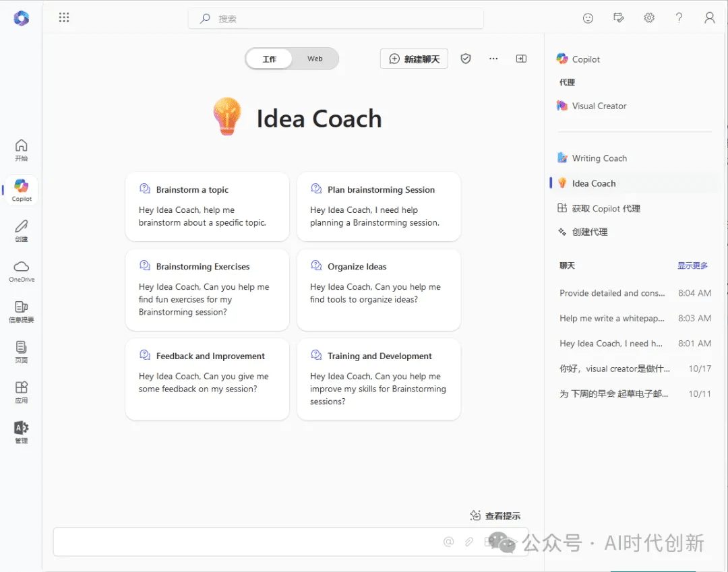Start a new chat with 新建聊天
728x572 pixels.
414,59
